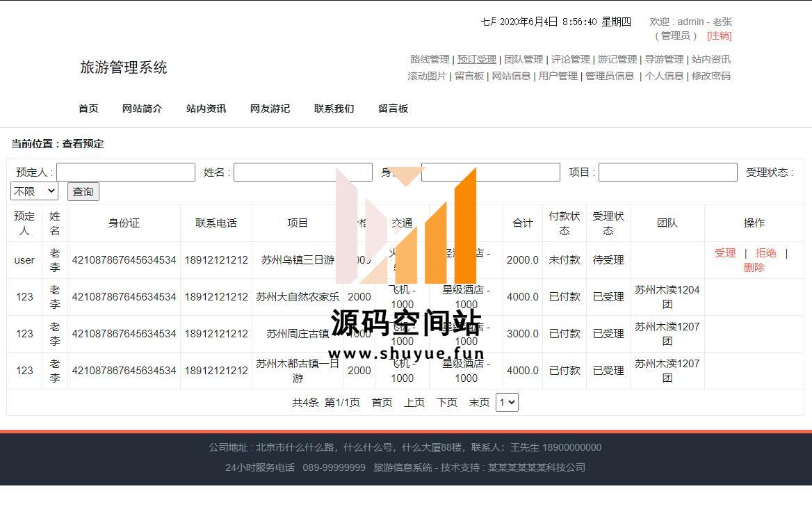Image resolution: width=812 pixels, height=530 pixels.
Task: Go to 修改密码 page
Action: point(710,76)
